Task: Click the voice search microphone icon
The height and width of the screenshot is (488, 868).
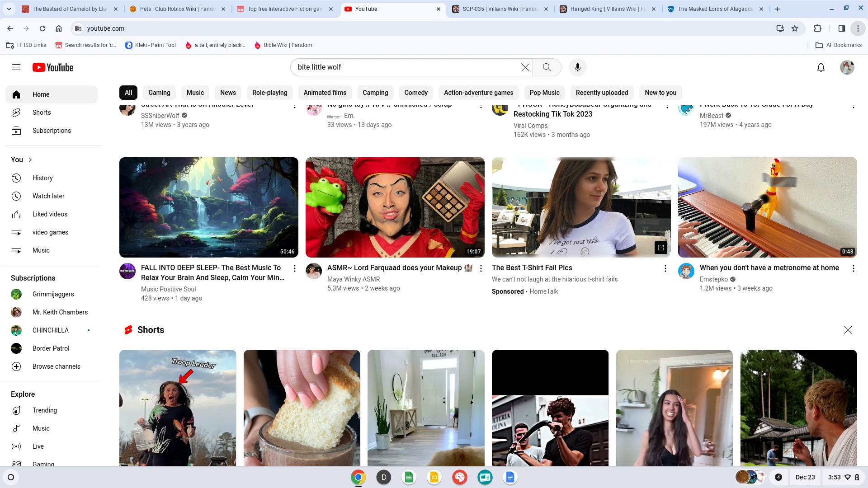Action: [577, 67]
